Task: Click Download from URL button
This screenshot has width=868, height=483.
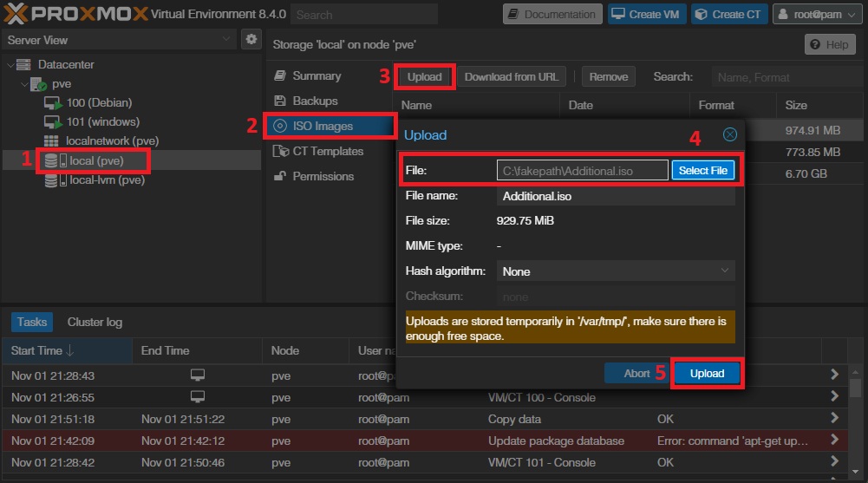Action: pos(512,77)
